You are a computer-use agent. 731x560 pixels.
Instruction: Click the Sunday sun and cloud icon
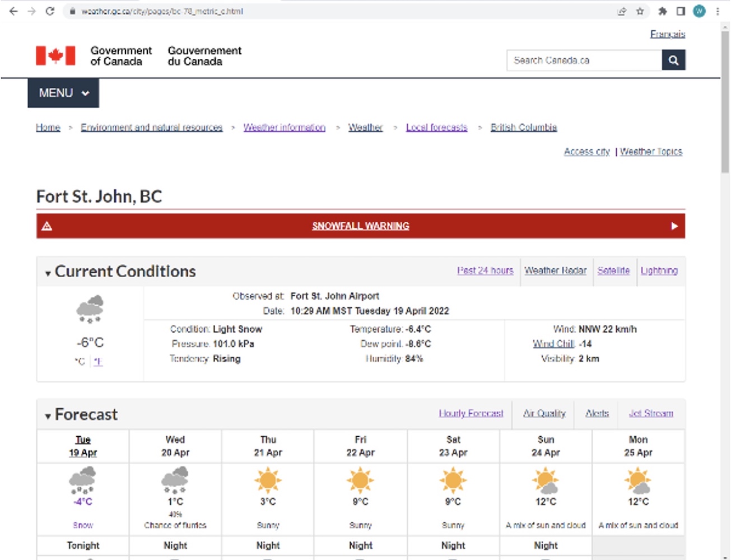[x=546, y=481]
